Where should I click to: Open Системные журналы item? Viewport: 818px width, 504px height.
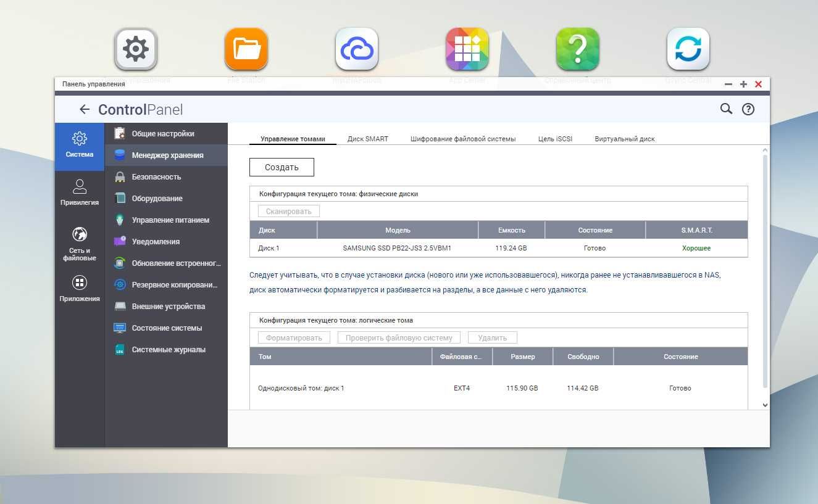coord(167,350)
